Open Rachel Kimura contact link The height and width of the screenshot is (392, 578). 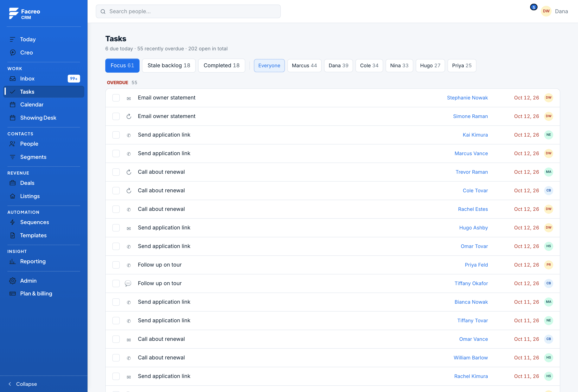click(471, 376)
